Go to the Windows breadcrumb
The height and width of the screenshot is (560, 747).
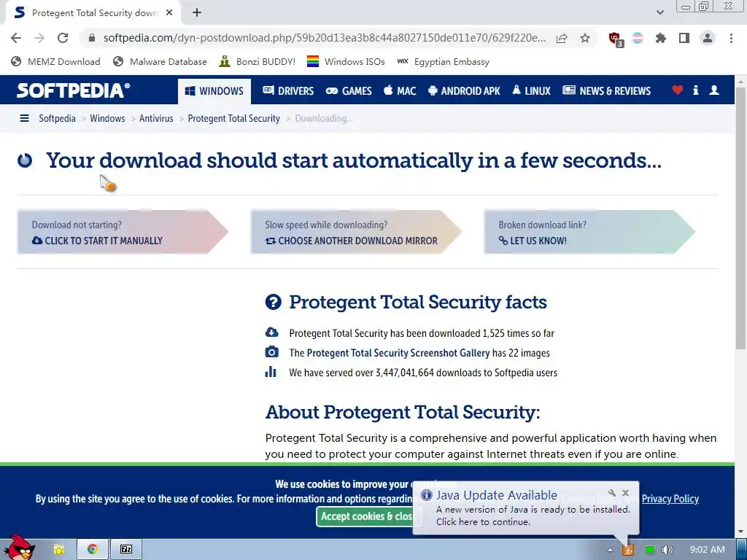point(107,118)
